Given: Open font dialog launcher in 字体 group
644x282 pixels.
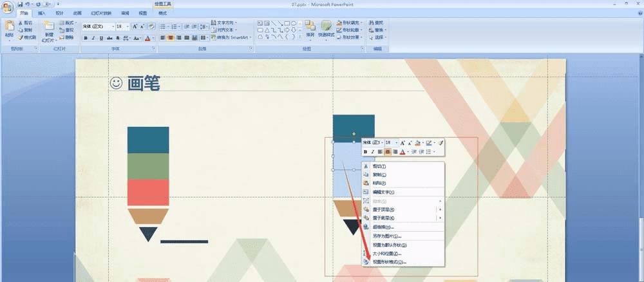Looking at the screenshot, I should (x=154, y=48).
